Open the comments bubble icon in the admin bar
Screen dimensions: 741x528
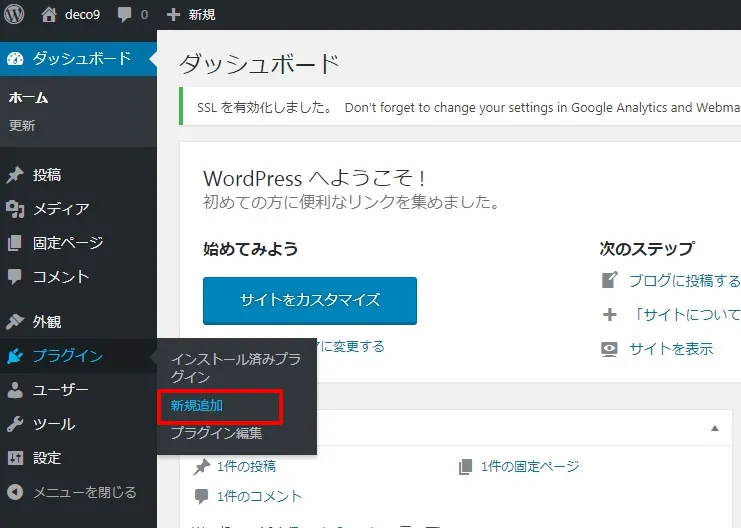tap(125, 15)
